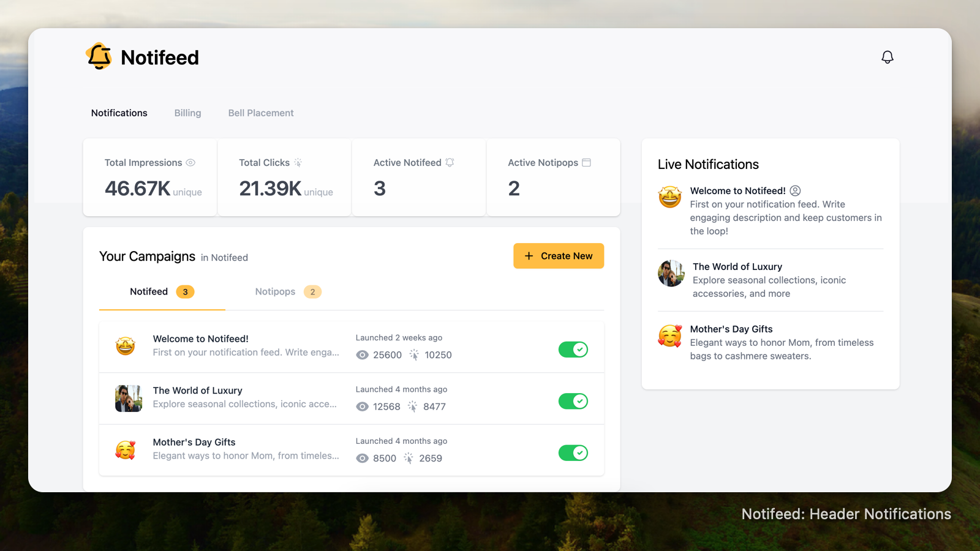Click the Create New button

[x=559, y=256]
